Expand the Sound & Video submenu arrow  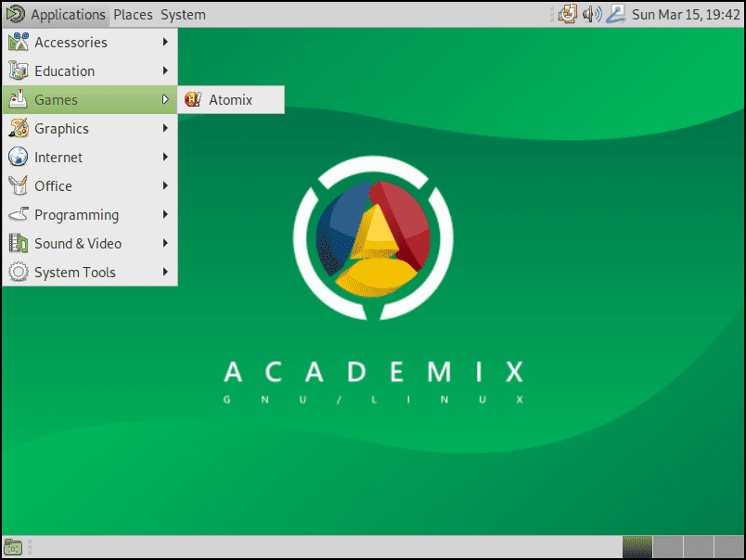pyautogui.click(x=165, y=243)
